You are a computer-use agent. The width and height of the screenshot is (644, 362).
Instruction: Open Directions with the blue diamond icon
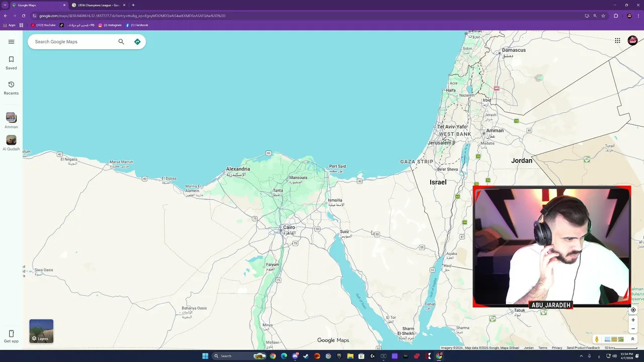tap(137, 42)
